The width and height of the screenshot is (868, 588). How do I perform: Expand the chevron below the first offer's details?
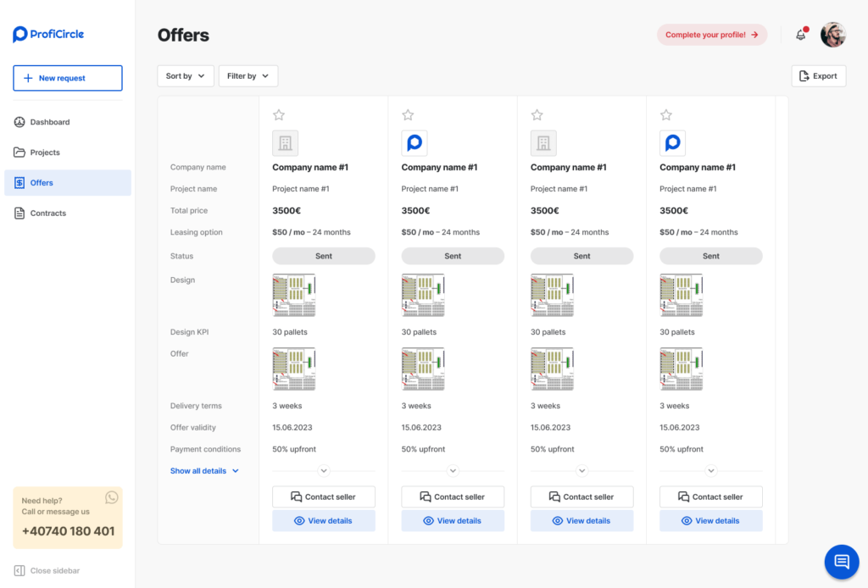pos(324,470)
